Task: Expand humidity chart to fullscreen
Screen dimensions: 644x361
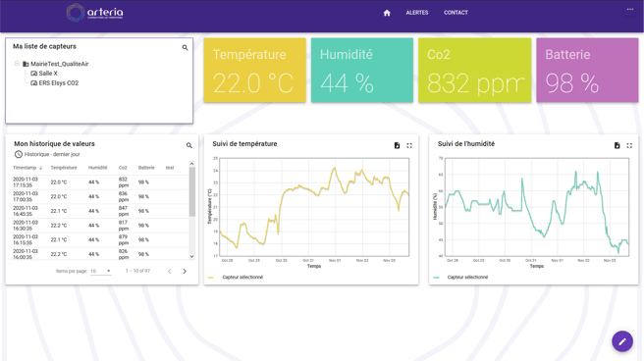Action: (629, 145)
